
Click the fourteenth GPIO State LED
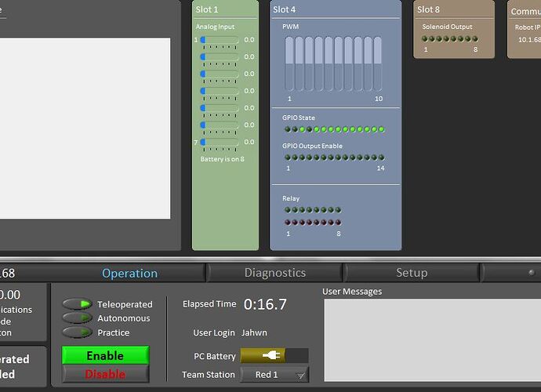[382, 129]
